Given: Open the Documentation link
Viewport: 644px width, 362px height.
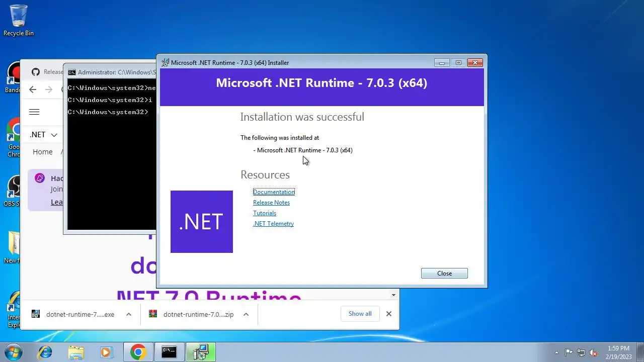Looking at the screenshot, I should pyautogui.click(x=274, y=192).
